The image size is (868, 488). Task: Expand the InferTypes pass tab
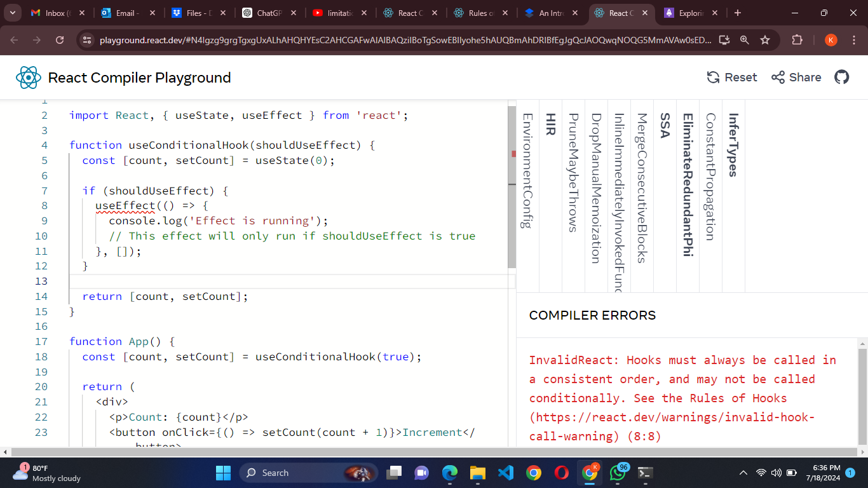click(x=733, y=145)
